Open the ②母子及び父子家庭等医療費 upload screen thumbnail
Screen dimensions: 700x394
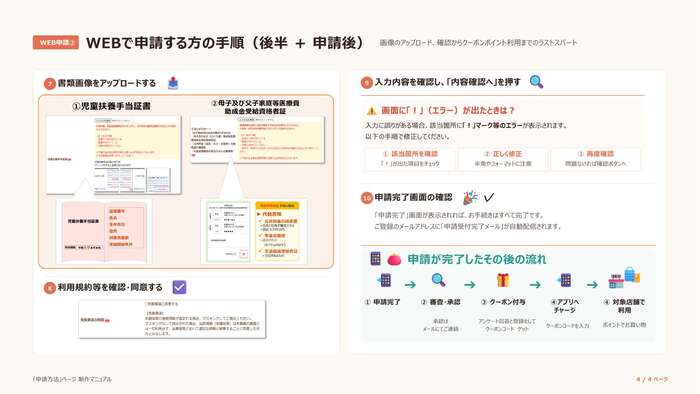pos(258,140)
